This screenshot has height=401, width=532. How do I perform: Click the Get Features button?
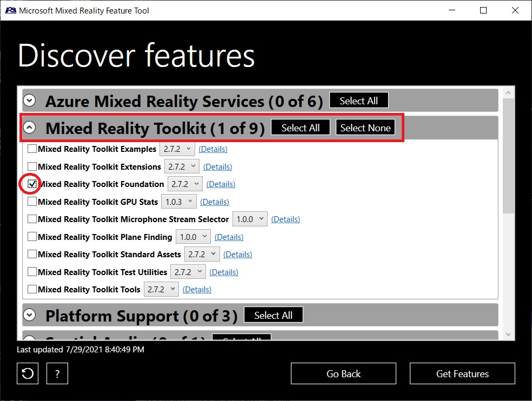(462, 373)
